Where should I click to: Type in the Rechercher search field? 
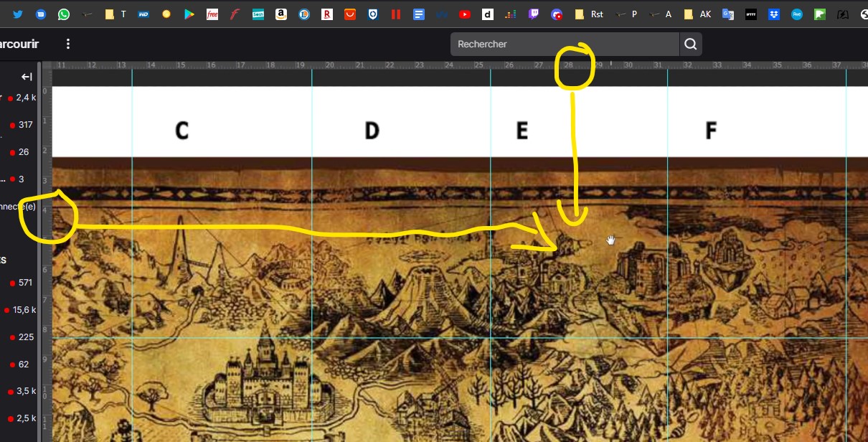564,44
